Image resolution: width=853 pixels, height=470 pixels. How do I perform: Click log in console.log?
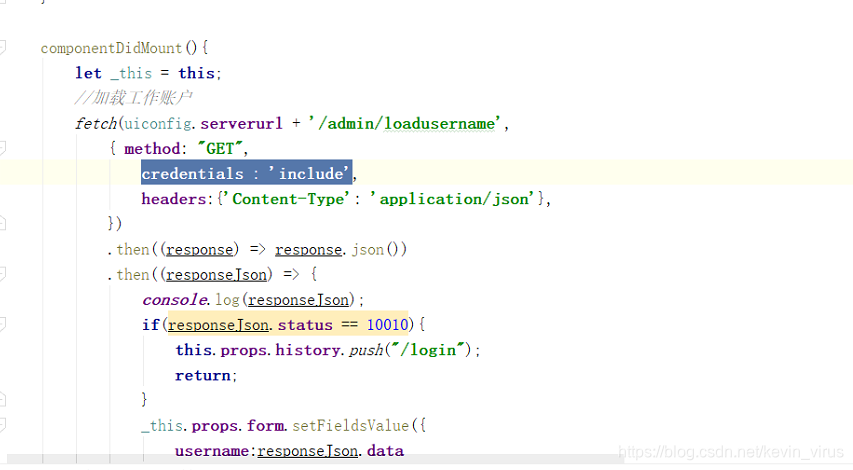227,300
